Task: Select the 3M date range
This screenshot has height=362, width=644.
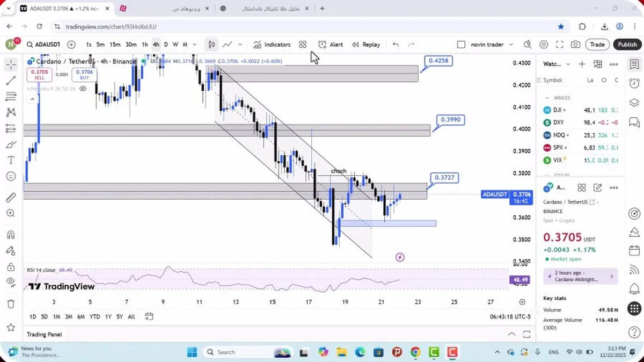Action: click(69, 317)
